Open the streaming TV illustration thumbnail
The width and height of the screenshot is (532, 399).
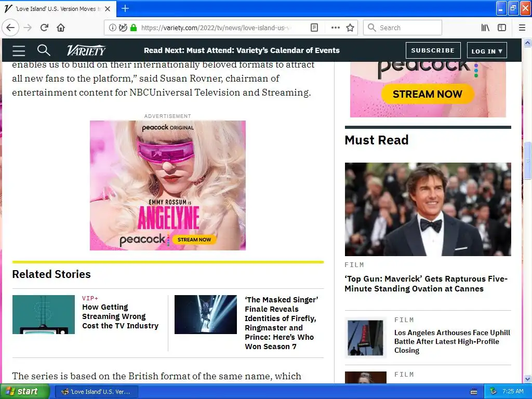tap(44, 314)
